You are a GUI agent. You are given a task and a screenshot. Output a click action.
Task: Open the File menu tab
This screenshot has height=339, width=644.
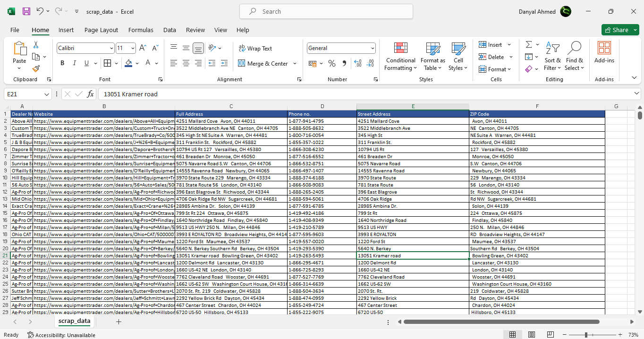pyautogui.click(x=15, y=30)
